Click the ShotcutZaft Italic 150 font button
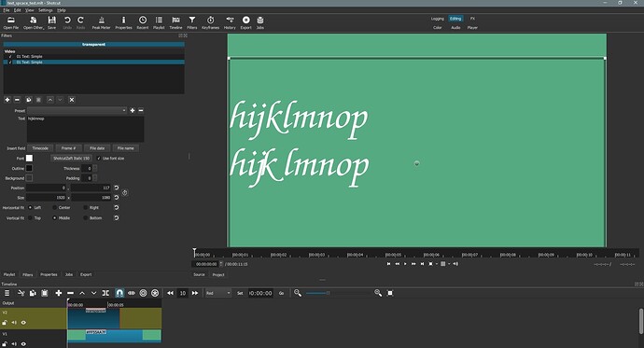The width and height of the screenshot is (644, 348). [72, 159]
